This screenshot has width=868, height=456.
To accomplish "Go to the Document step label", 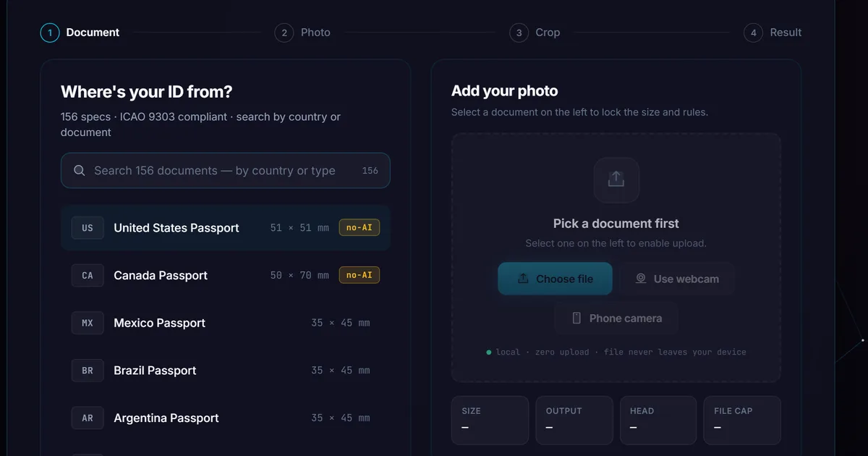I will click(x=93, y=33).
